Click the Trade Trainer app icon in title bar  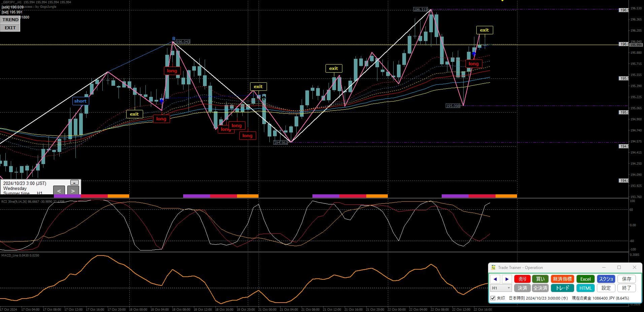(493, 268)
